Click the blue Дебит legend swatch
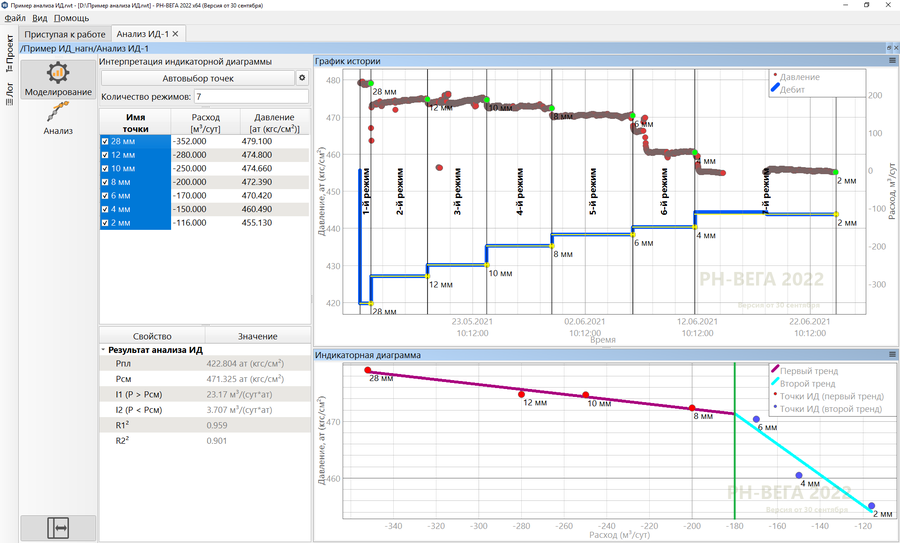The image size is (900, 543). [x=775, y=90]
